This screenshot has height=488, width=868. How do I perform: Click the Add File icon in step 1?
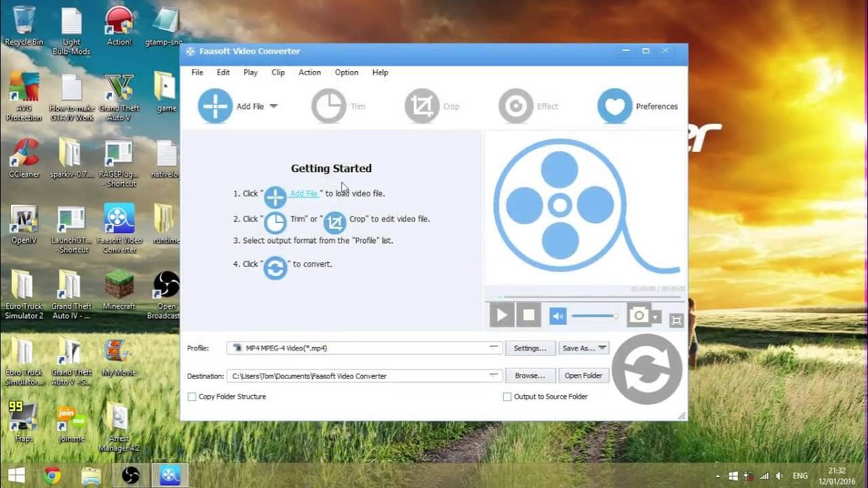click(275, 197)
